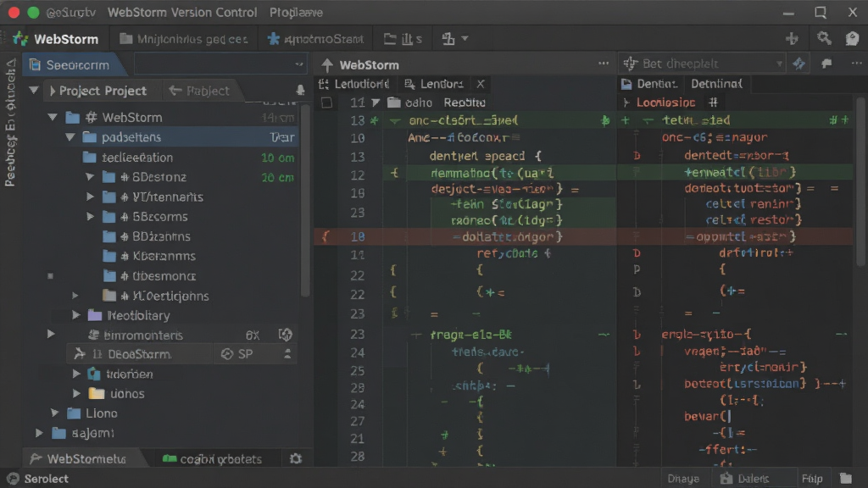Open the three-dots menu in WebStorm diff header
Viewport: 868px width, 488px height.
tap(604, 64)
